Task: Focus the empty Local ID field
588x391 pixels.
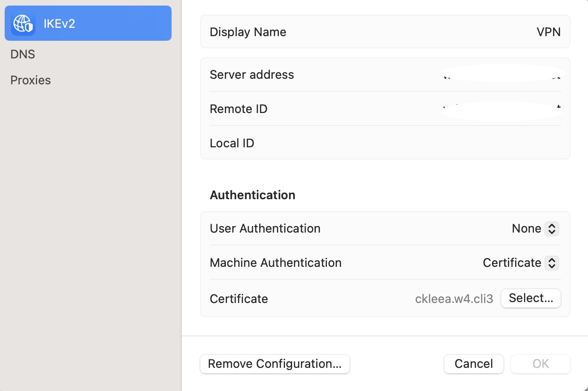Action: click(x=464, y=143)
